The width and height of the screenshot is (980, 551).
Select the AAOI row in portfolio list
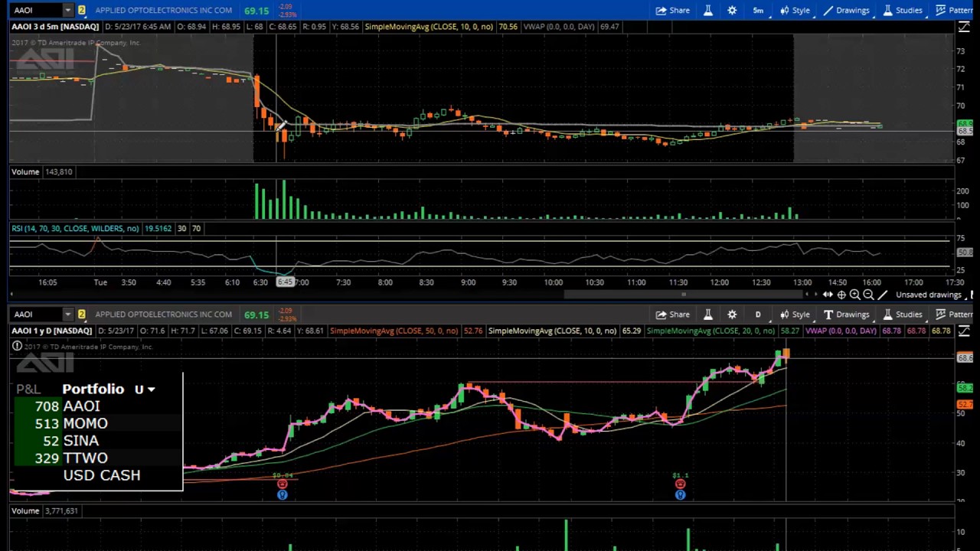98,406
